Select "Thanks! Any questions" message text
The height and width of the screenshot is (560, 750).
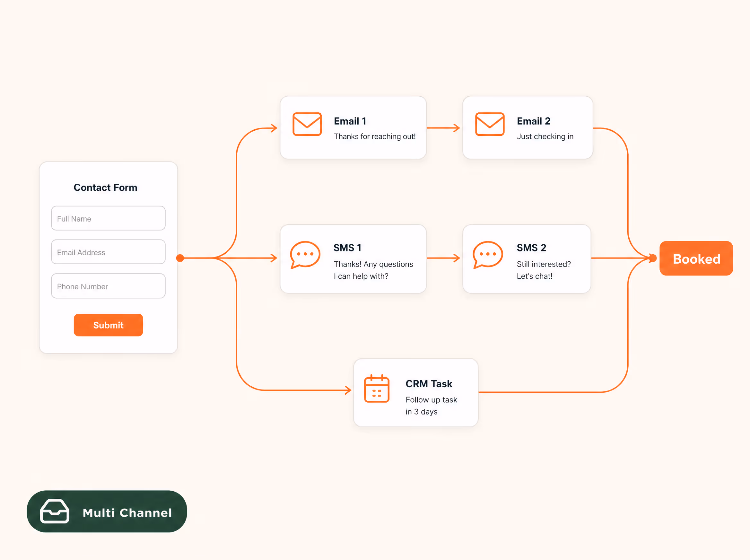pyautogui.click(x=373, y=264)
